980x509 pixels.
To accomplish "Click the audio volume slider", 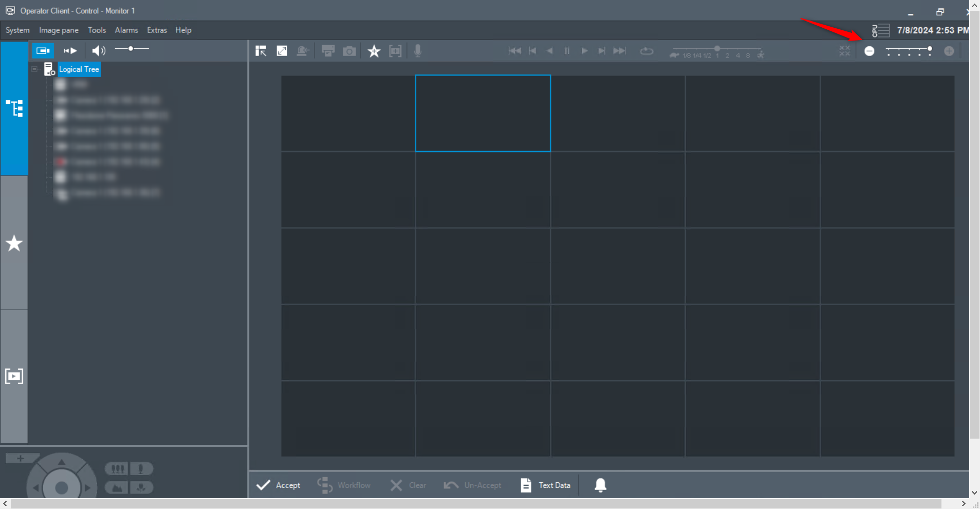I will [x=132, y=49].
